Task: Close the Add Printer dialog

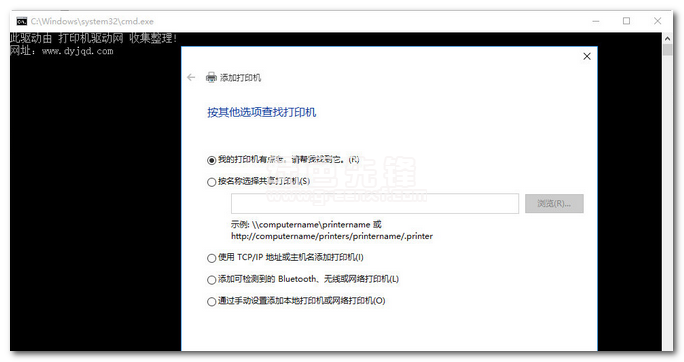Action: 587,56
